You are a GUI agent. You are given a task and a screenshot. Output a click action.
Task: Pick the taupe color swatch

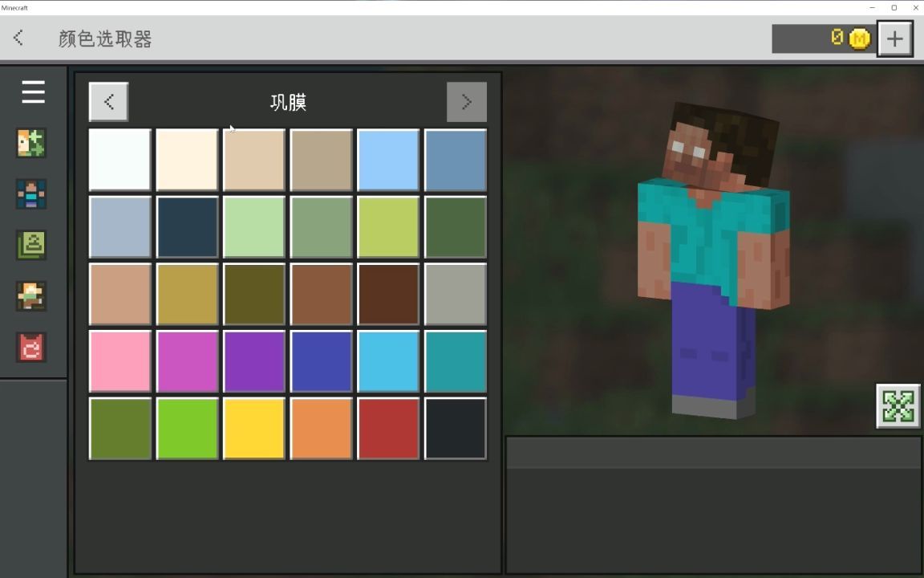321,160
